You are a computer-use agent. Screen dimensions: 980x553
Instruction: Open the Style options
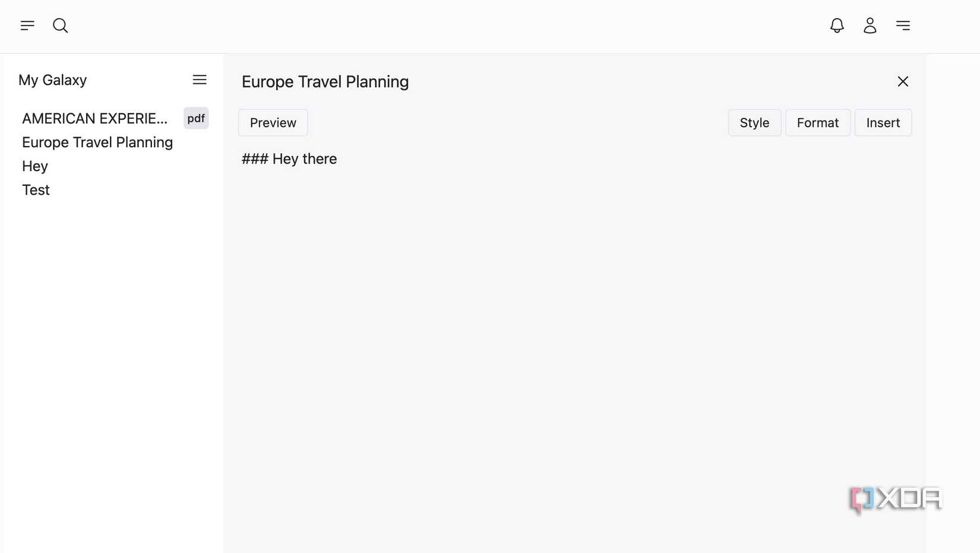(754, 122)
